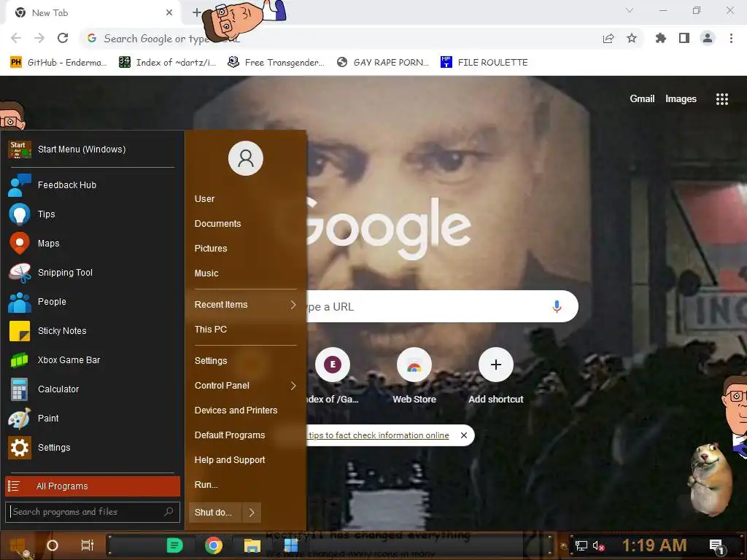The height and width of the screenshot is (560, 747).
Task: Launch the Tips app
Action: click(x=93, y=214)
